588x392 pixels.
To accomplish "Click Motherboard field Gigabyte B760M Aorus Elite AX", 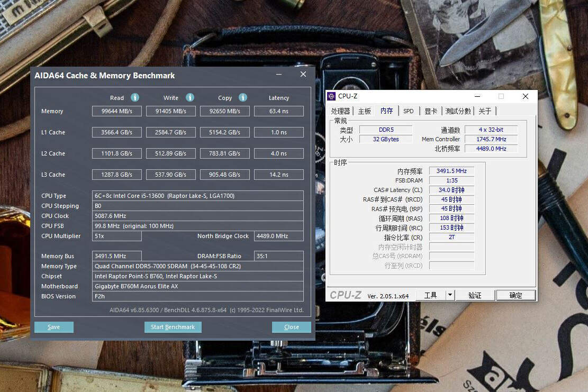I will (x=197, y=286).
